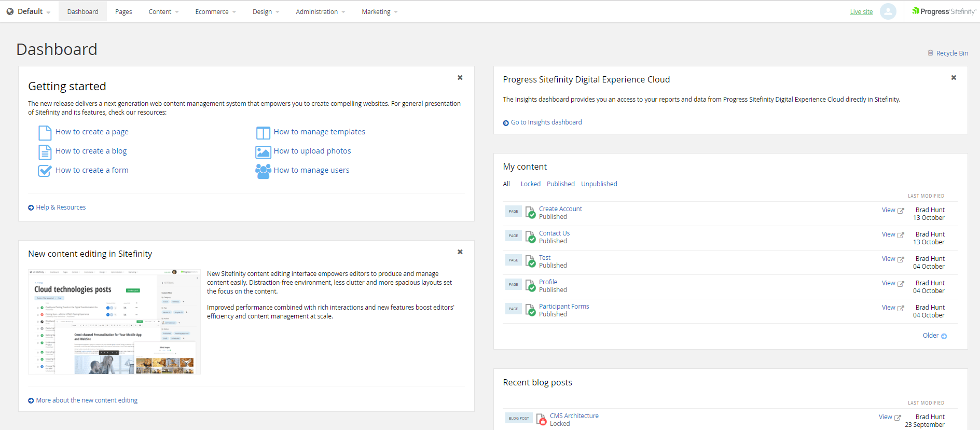The image size is (980, 430).
Task: Filter My content by Locked
Action: coord(530,184)
